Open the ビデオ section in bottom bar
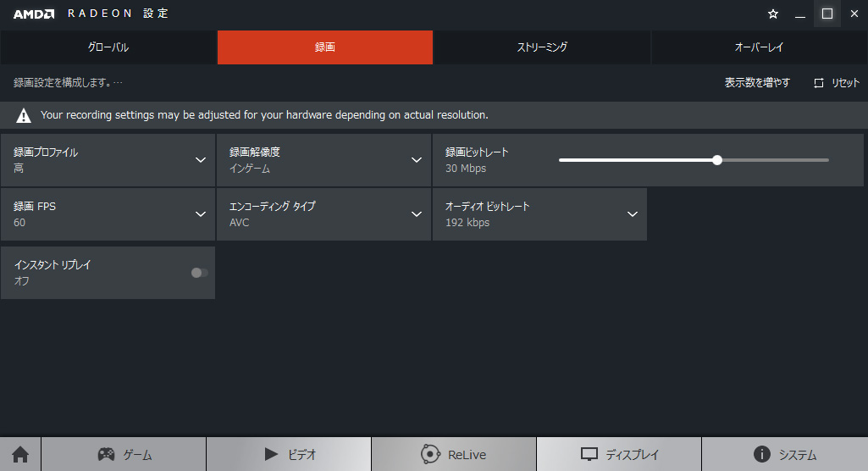 point(289,454)
